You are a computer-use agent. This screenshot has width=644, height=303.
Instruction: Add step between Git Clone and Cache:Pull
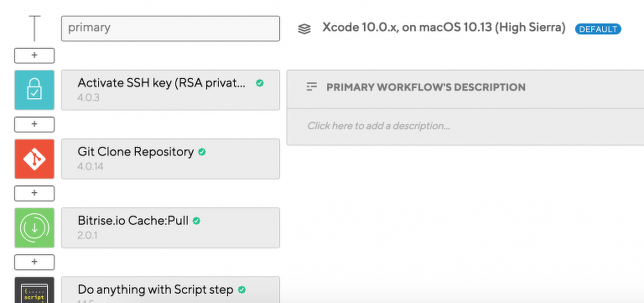(34, 193)
